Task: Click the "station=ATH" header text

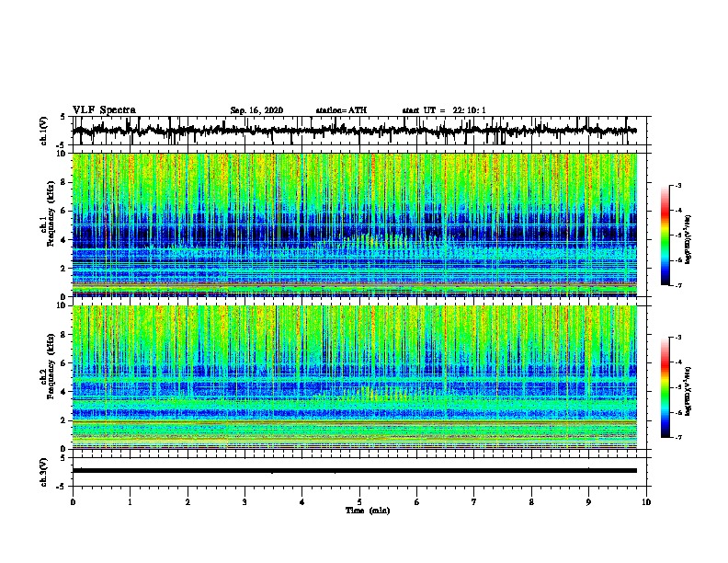Action: pos(341,110)
